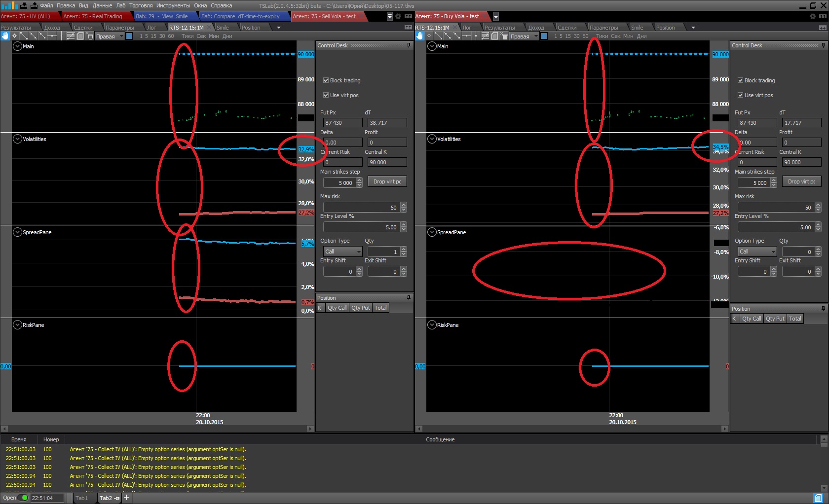Toggle Block trading checkbox in right Control Desk
This screenshot has height=504, width=829.
pyautogui.click(x=740, y=80)
